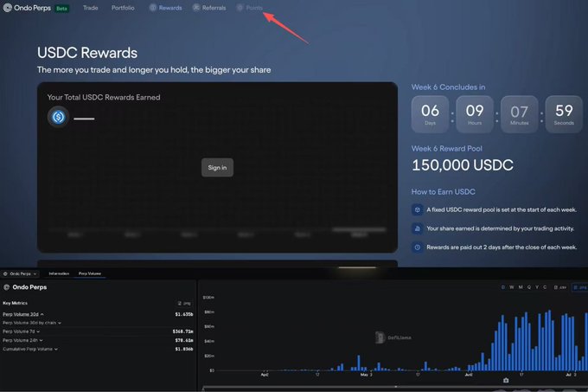Select the Q quarterly chart interval
588x392 pixels.
pos(529,287)
